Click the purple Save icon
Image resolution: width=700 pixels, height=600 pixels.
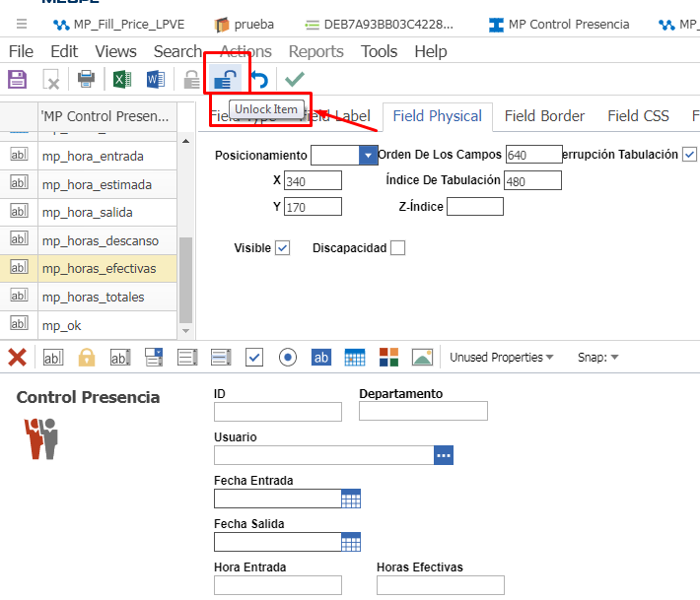[x=17, y=80]
